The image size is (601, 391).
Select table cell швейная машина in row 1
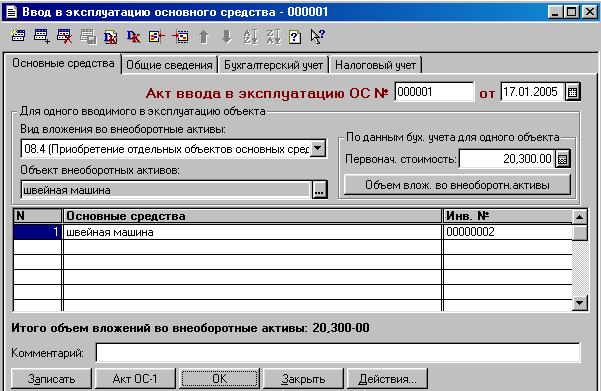[252, 232]
